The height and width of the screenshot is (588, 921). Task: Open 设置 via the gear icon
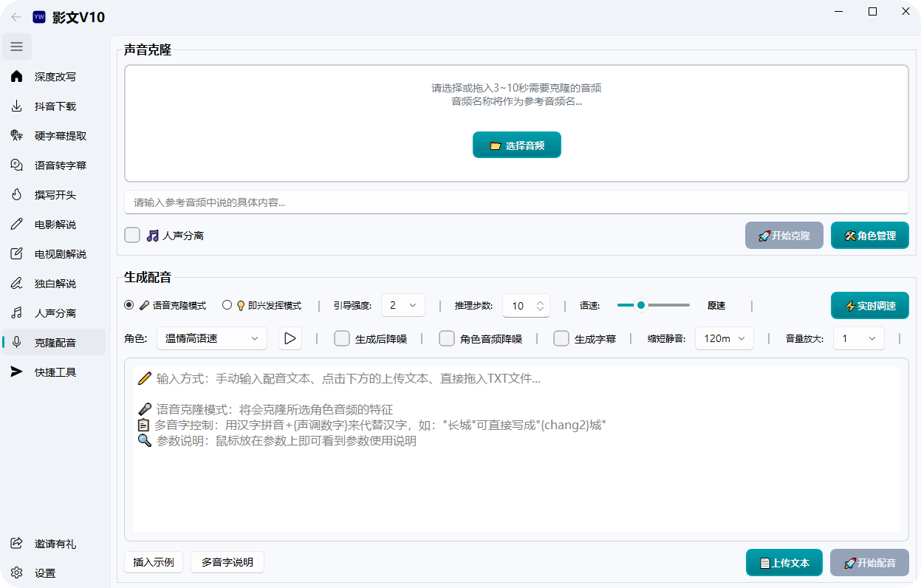[x=16, y=573]
